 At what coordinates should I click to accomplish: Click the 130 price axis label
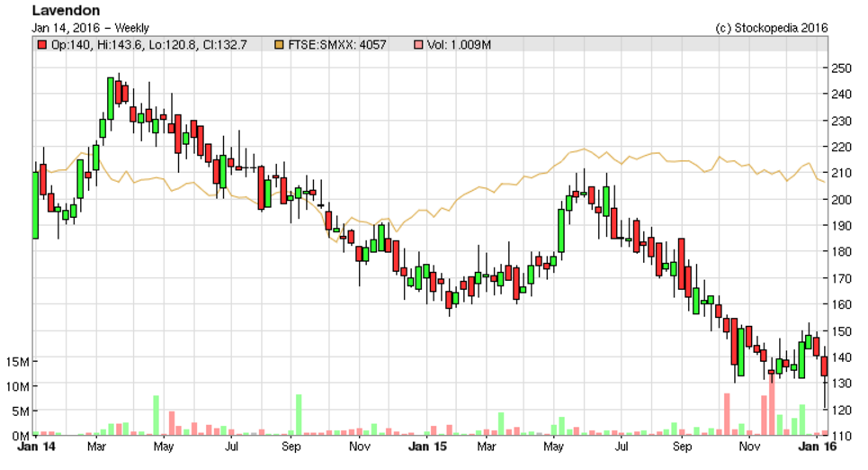(x=841, y=384)
